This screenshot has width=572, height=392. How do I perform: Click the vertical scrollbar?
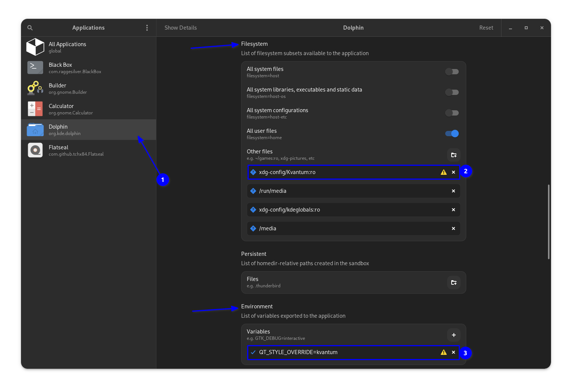click(x=549, y=222)
